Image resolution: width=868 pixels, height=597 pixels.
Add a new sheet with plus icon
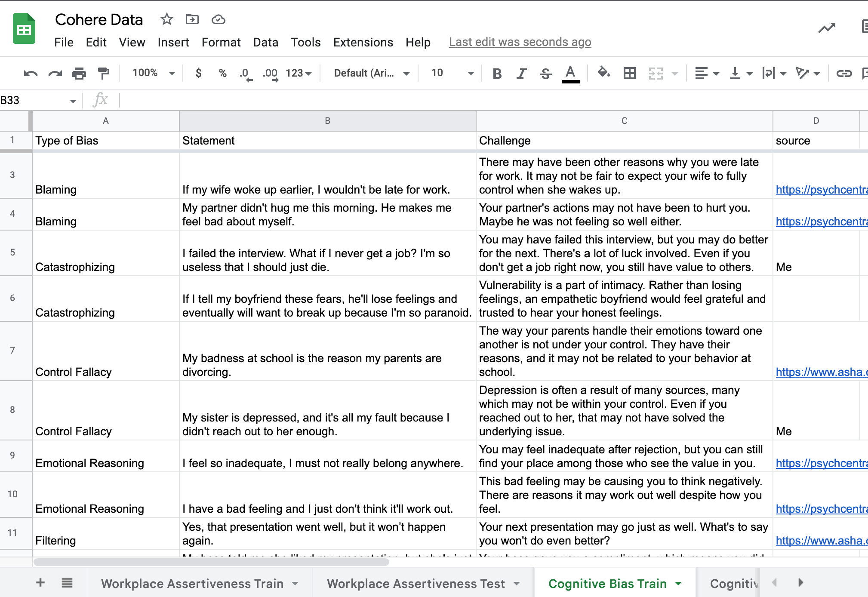(40, 583)
